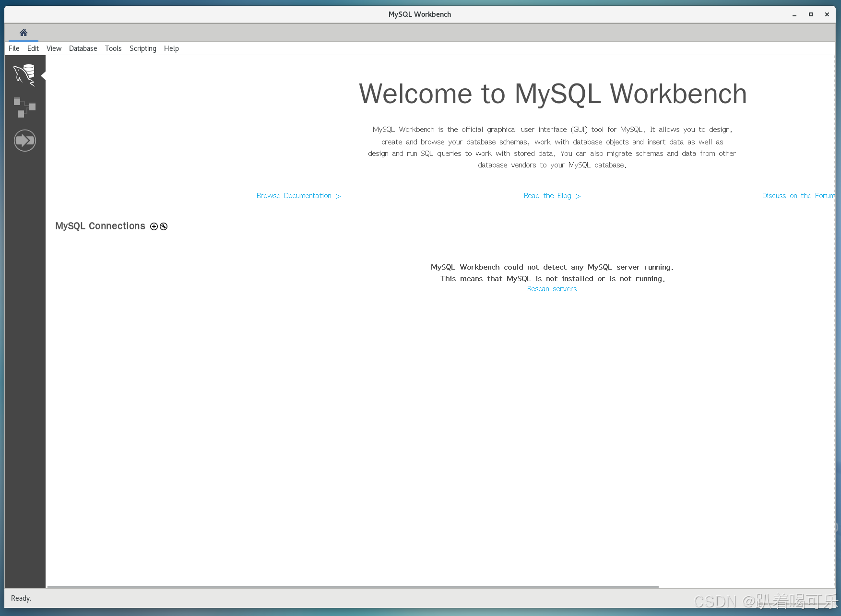This screenshot has height=616, width=841.
Task: Open the Home tab icon
Action: (x=24, y=33)
